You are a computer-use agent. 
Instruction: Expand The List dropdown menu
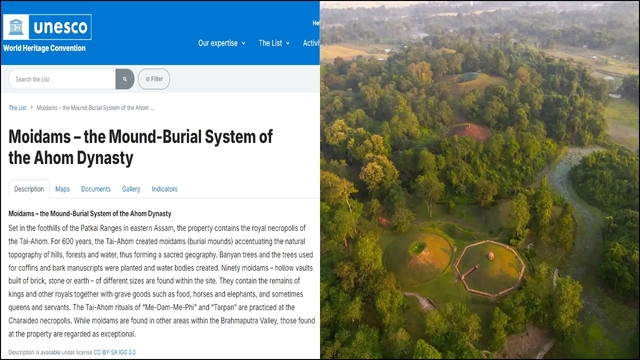tap(274, 43)
